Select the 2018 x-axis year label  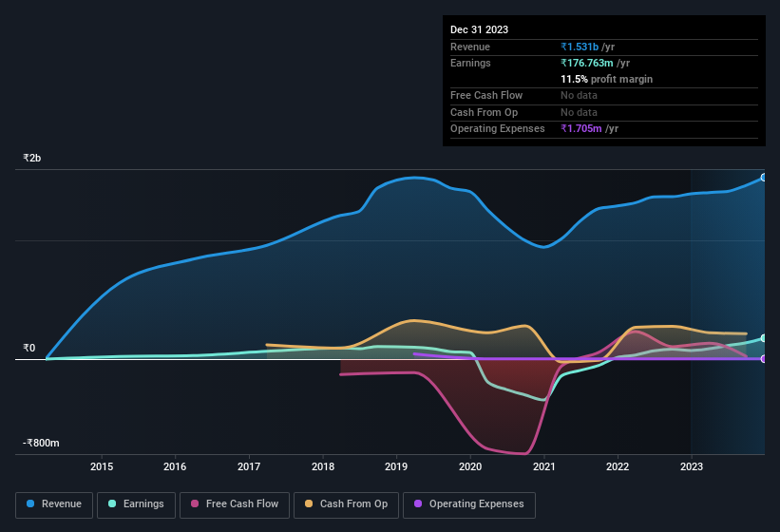(323, 466)
